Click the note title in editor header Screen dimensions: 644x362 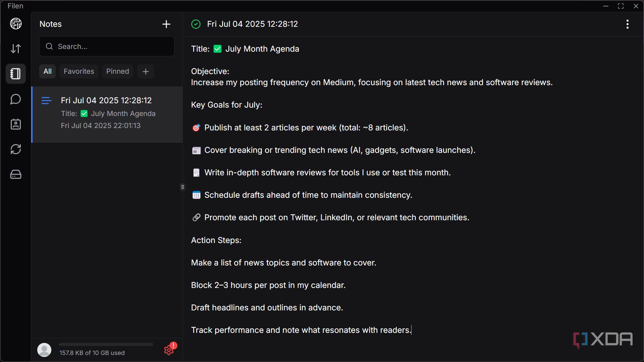[253, 24]
